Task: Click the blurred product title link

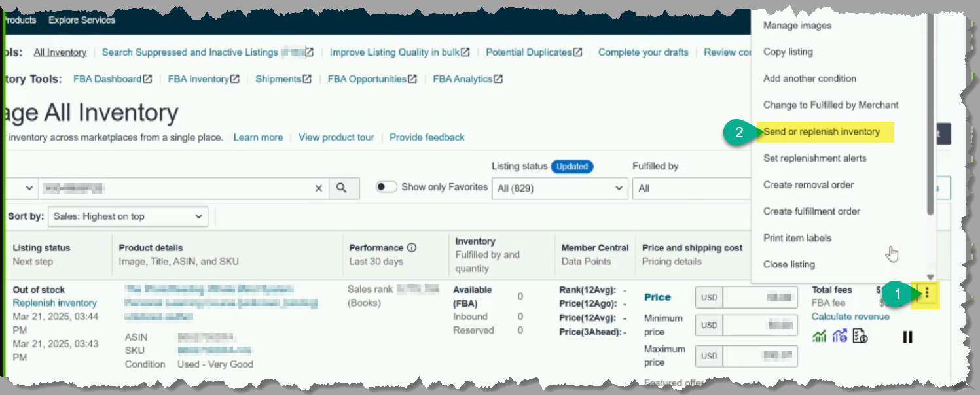Action: 221,303
